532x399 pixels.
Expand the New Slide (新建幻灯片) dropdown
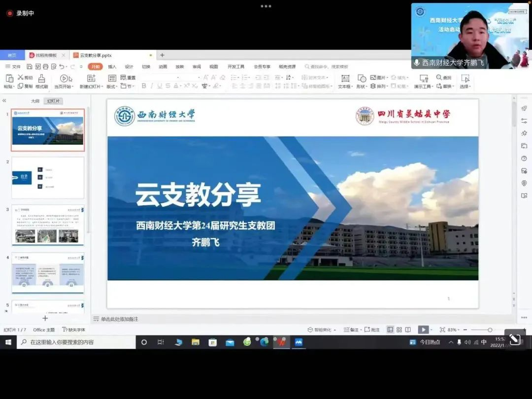click(x=91, y=87)
